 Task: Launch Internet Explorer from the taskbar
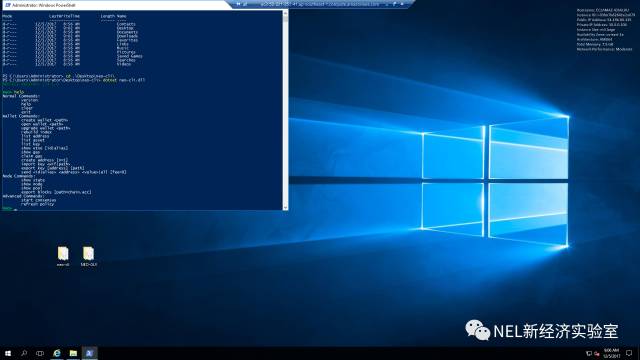click(x=57, y=353)
